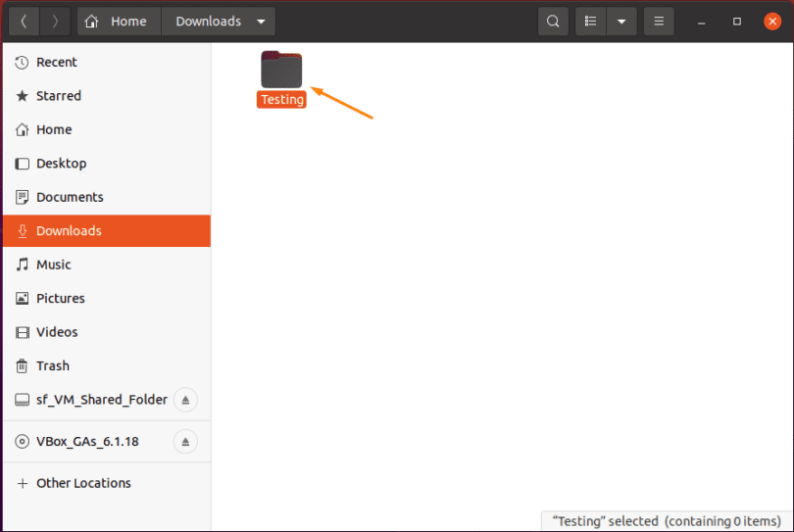Expand the view options dropdown arrow
Screen dimensions: 794x532
tap(621, 22)
